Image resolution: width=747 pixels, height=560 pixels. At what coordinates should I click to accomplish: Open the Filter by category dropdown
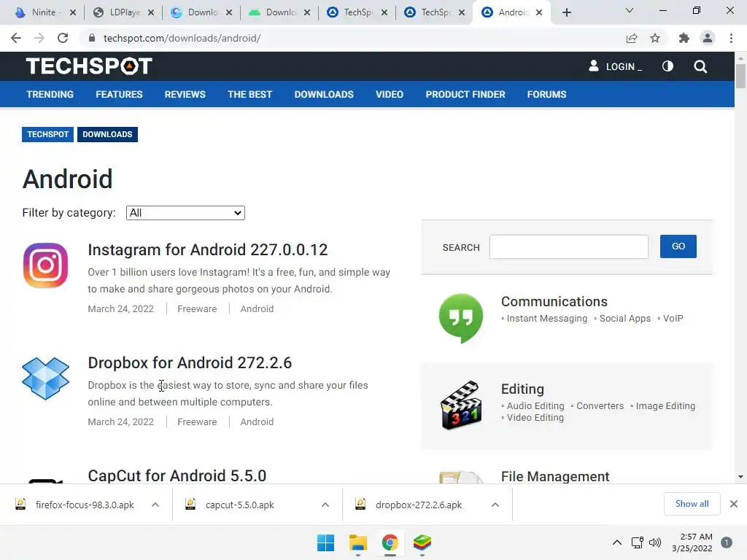click(185, 213)
